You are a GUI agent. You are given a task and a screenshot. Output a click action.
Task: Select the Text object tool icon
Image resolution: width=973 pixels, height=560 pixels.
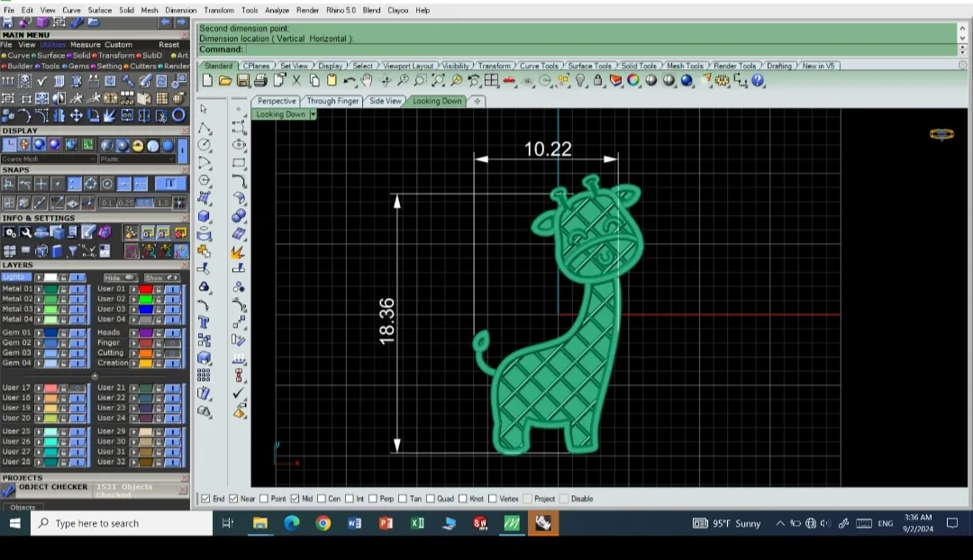click(x=204, y=321)
